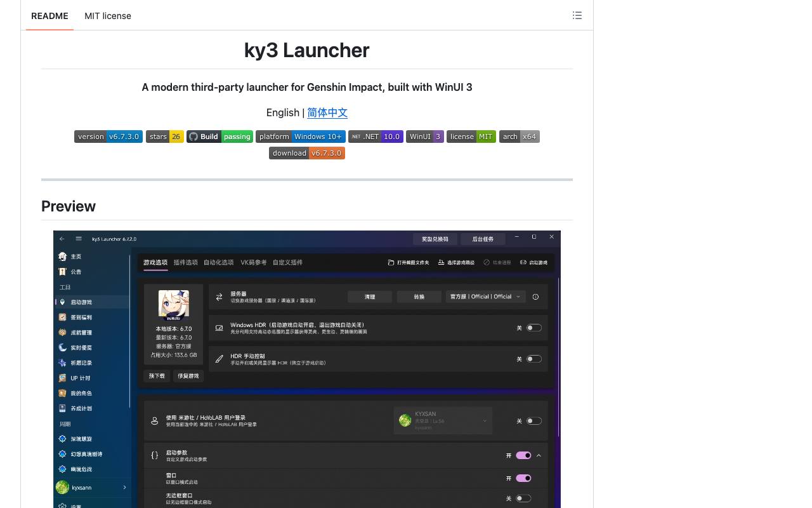Click the platform Windows 10+ badge
Image resolution: width=812 pixels, height=508 pixels.
click(301, 137)
